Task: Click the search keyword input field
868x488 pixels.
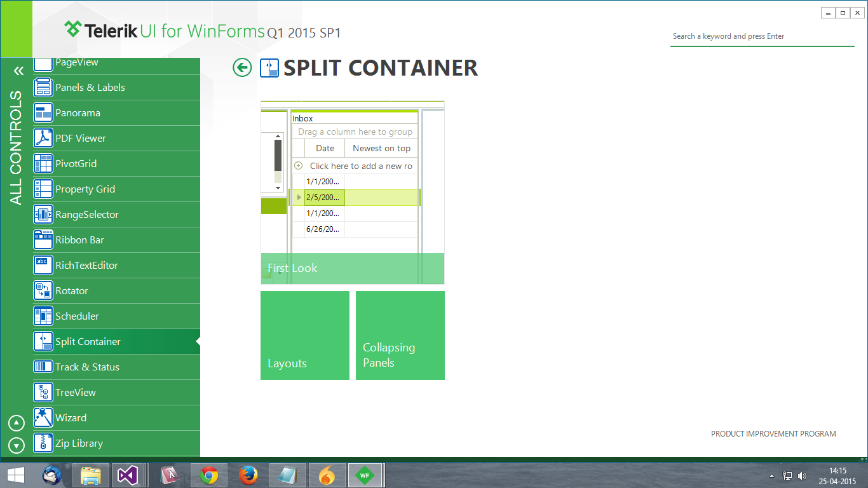Action: click(763, 36)
